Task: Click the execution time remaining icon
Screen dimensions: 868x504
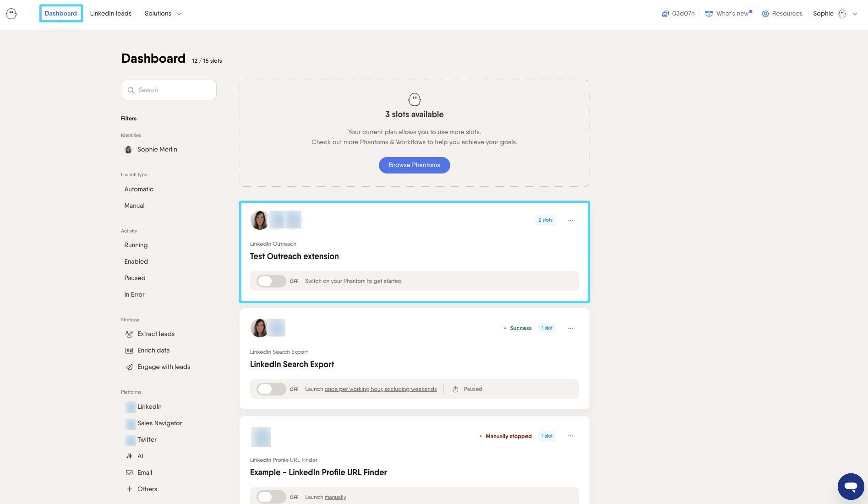Action: click(665, 14)
